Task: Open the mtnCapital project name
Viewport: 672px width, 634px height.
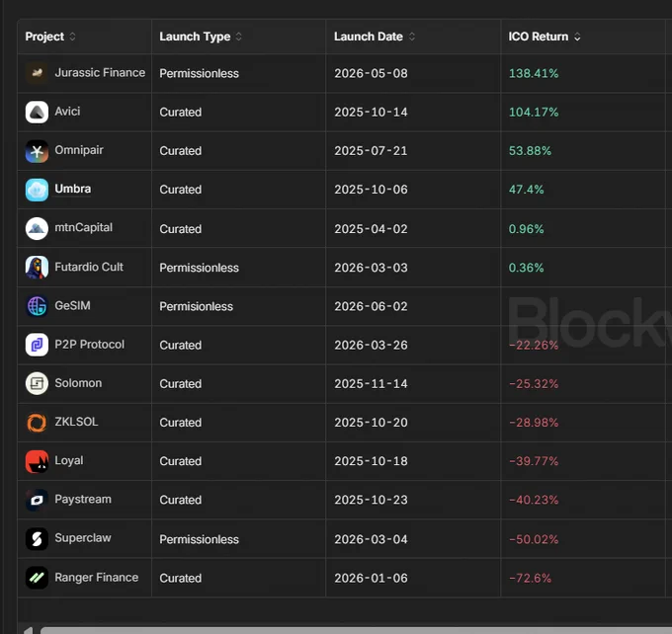Action: pyautogui.click(x=84, y=228)
